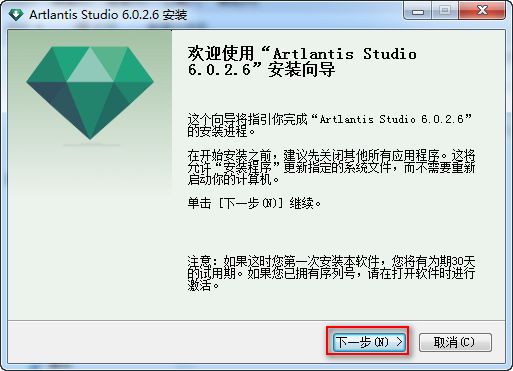
Task: Click the chevron arrow on the 下一步 button
Action: point(399,342)
